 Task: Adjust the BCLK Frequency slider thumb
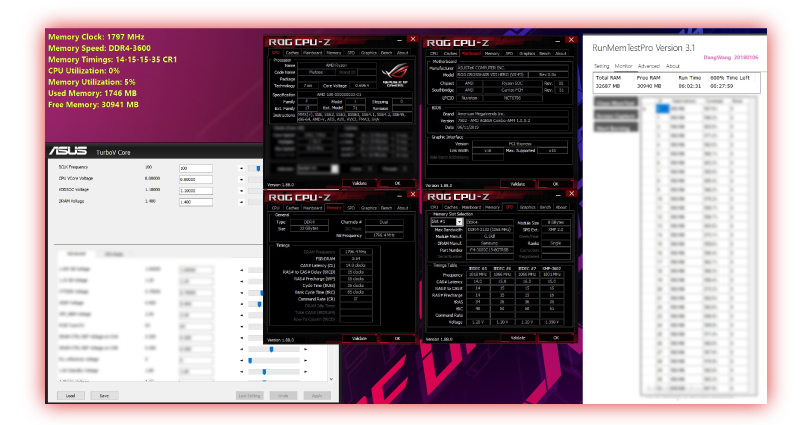(258, 168)
